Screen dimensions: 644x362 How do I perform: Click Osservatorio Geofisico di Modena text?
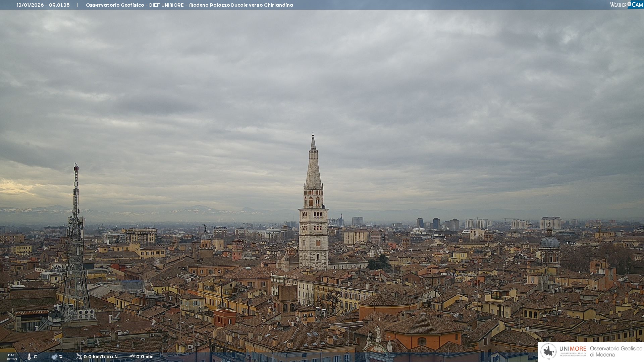point(615,352)
